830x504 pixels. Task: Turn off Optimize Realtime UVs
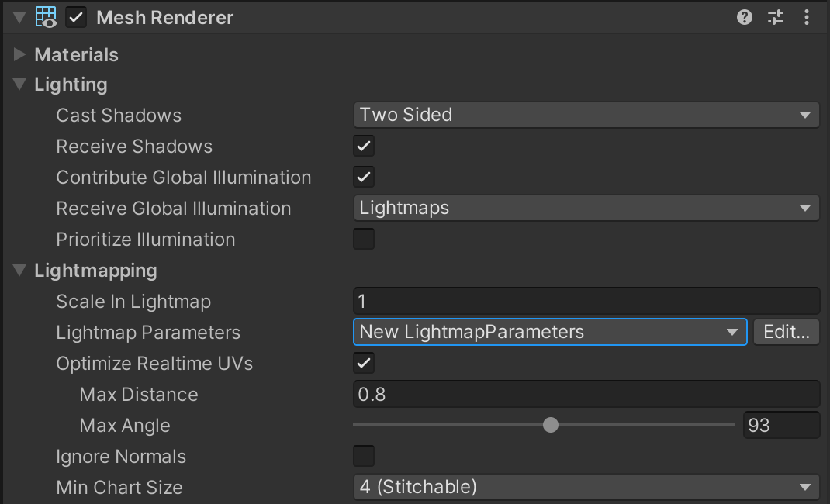click(x=364, y=363)
